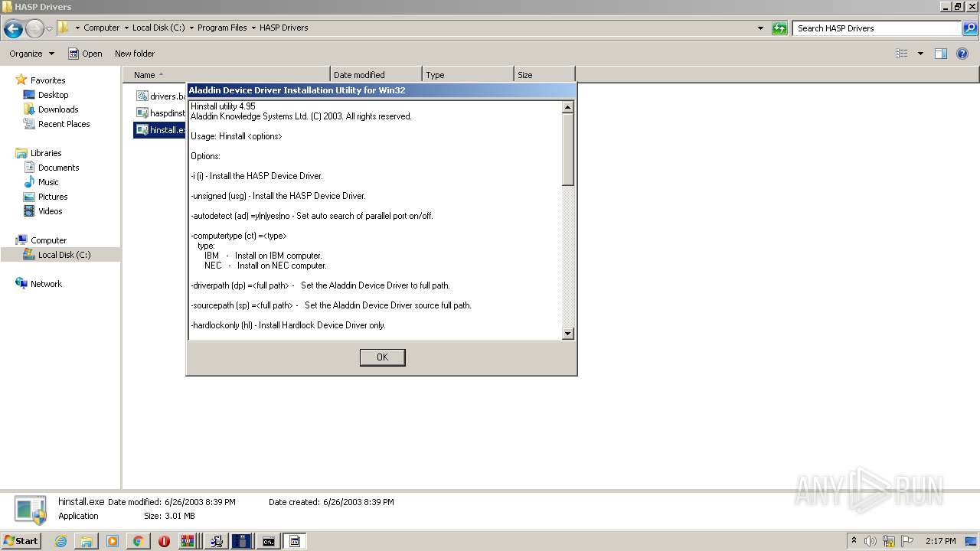Switch to the hinstall dialog taskbar item
Viewport: 980px width, 551px height.
click(294, 541)
